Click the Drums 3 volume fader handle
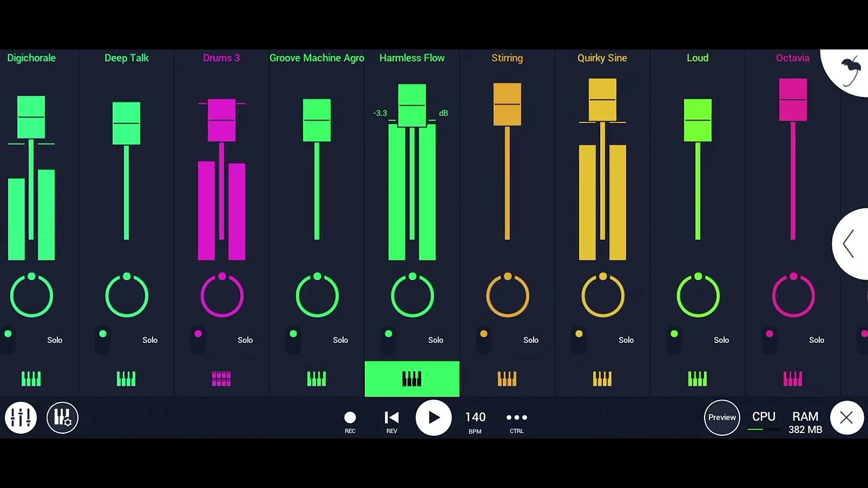868x488 pixels. pyautogui.click(x=221, y=120)
